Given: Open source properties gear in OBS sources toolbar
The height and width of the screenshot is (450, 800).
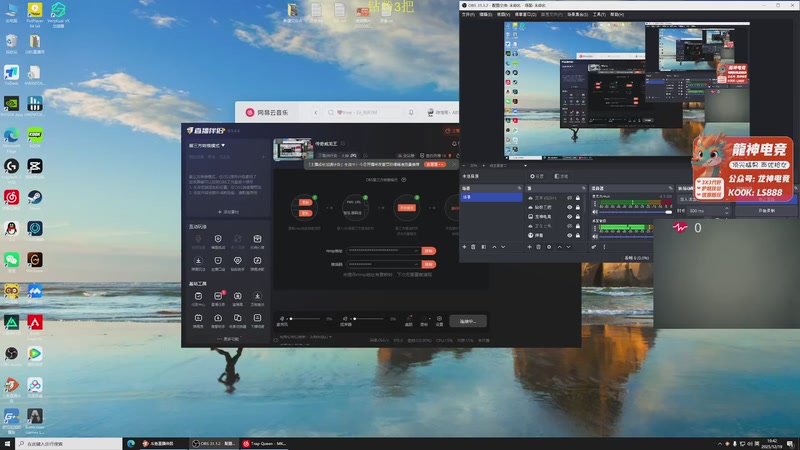Looking at the screenshot, I should click(549, 247).
